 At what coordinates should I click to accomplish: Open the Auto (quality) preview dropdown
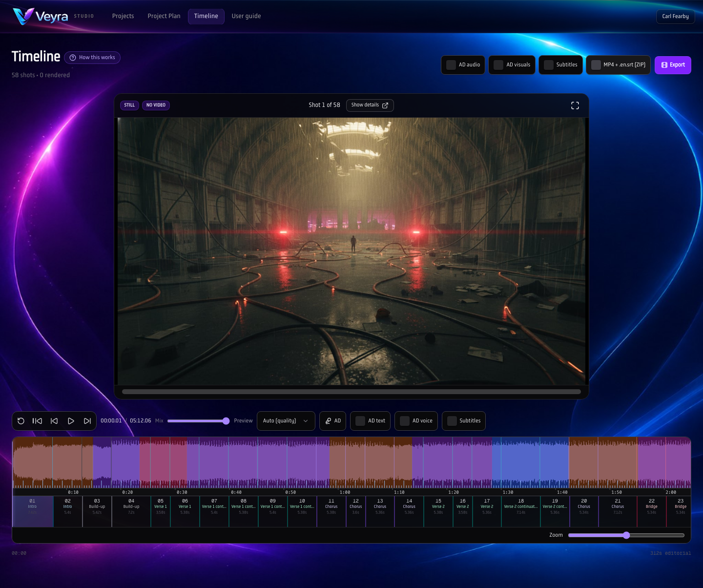click(286, 421)
